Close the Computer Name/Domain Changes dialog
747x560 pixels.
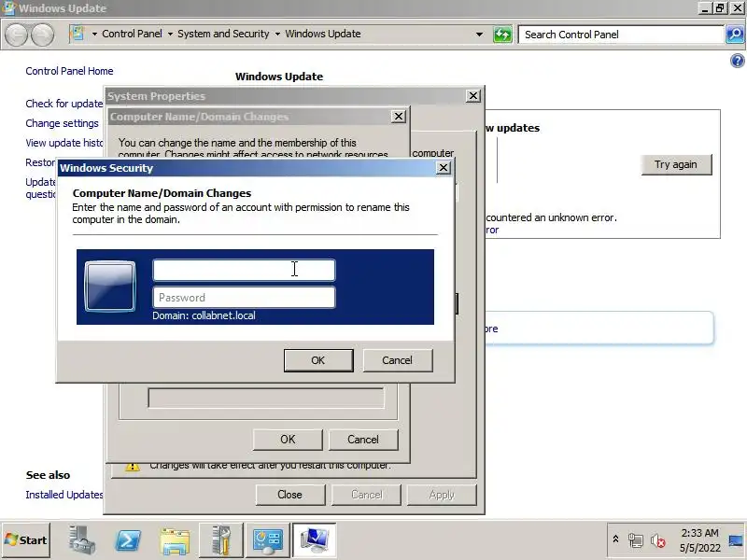[399, 117]
